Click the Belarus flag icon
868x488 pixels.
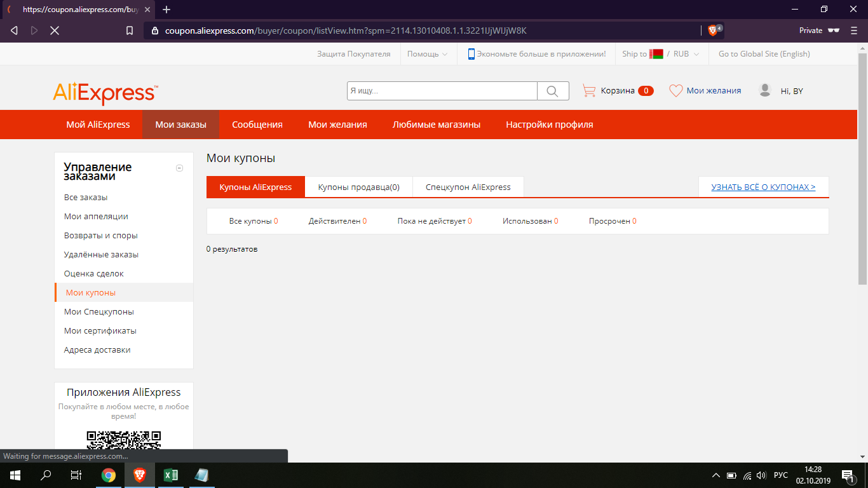click(x=656, y=54)
